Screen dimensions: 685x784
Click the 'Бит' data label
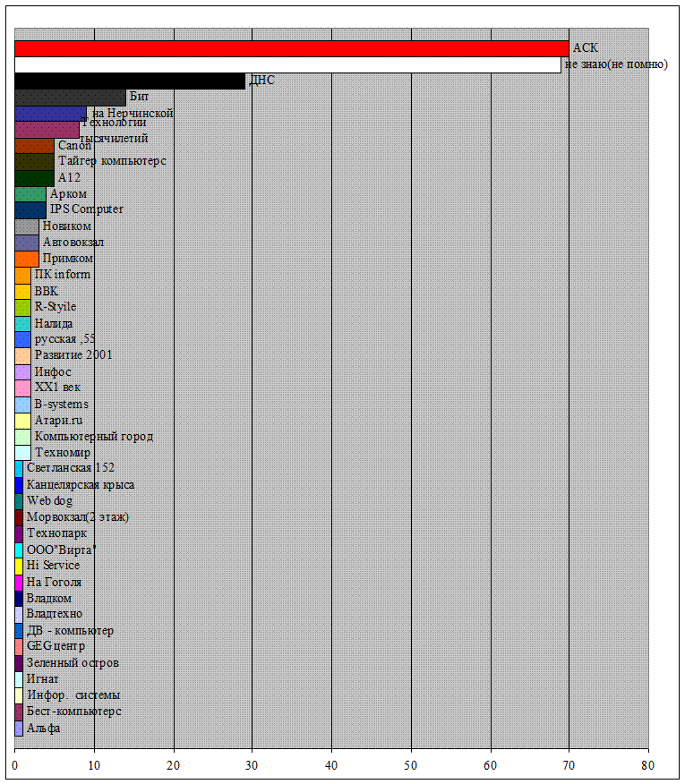point(139,96)
